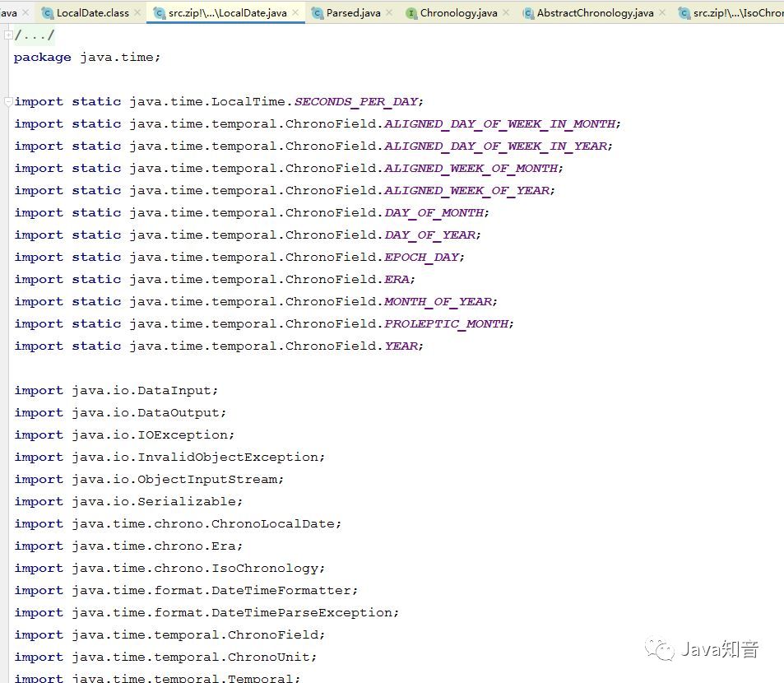Click 'java.io.DataInput' import line
This screenshot has height=683, width=784.
pyautogui.click(x=116, y=391)
